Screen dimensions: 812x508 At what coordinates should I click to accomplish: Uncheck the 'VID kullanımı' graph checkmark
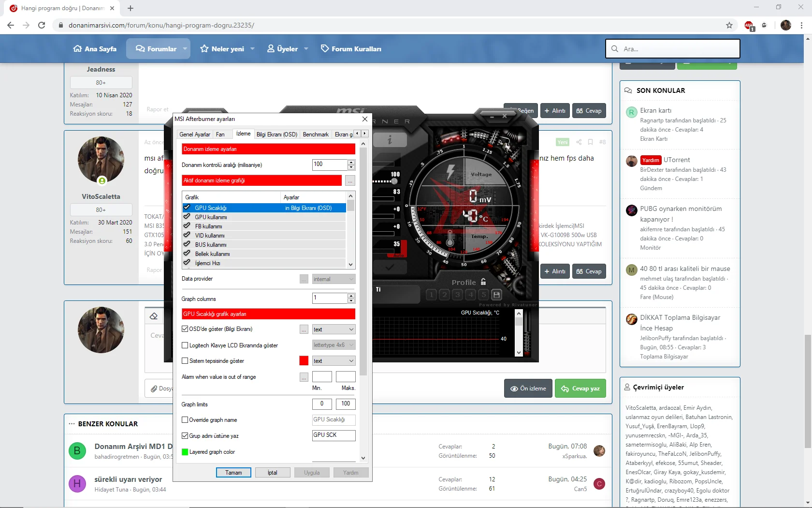(x=187, y=235)
